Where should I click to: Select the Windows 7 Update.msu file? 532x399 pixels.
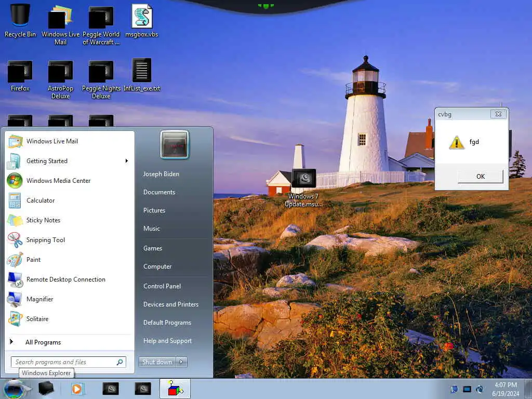[x=303, y=188]
